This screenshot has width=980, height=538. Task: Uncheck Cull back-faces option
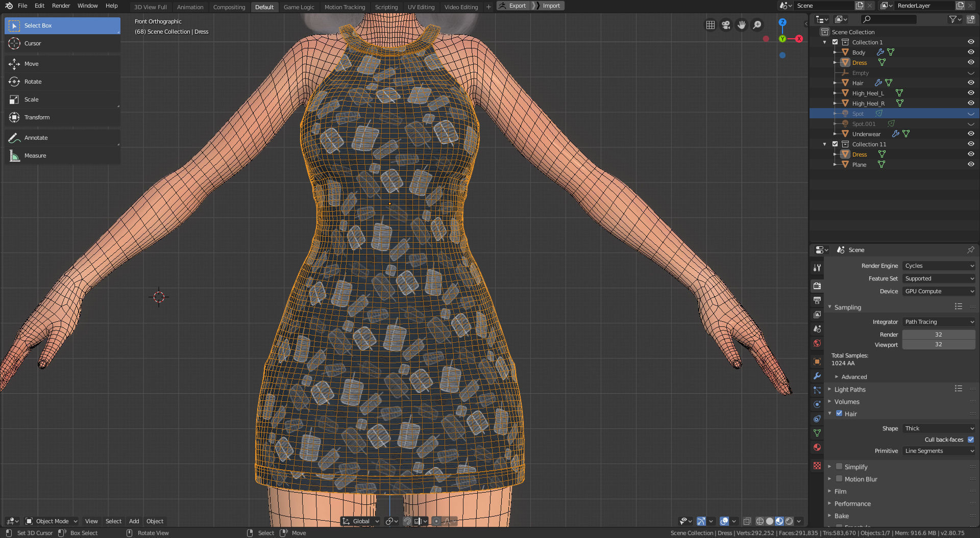(x=971, y=440)
